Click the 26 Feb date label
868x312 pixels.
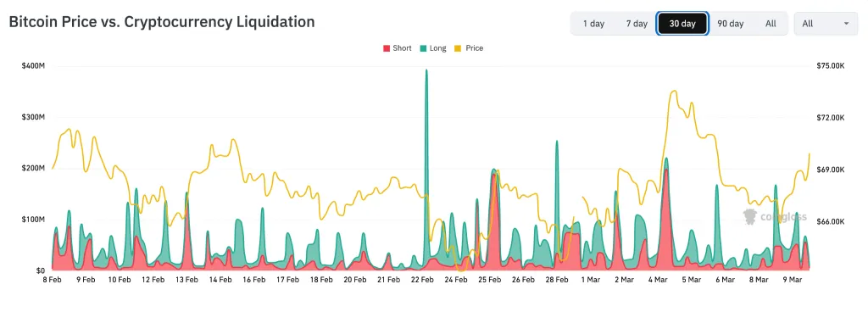523,280
